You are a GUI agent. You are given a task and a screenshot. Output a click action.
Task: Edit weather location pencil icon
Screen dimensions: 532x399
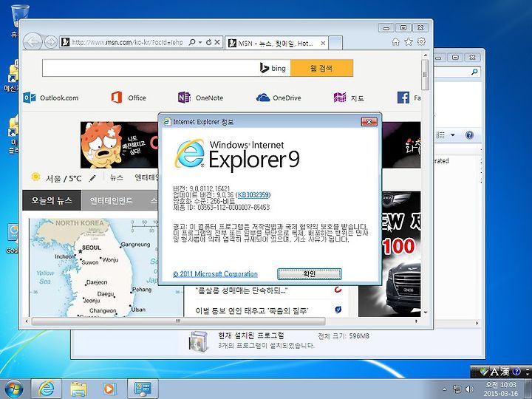coord(92,179)
